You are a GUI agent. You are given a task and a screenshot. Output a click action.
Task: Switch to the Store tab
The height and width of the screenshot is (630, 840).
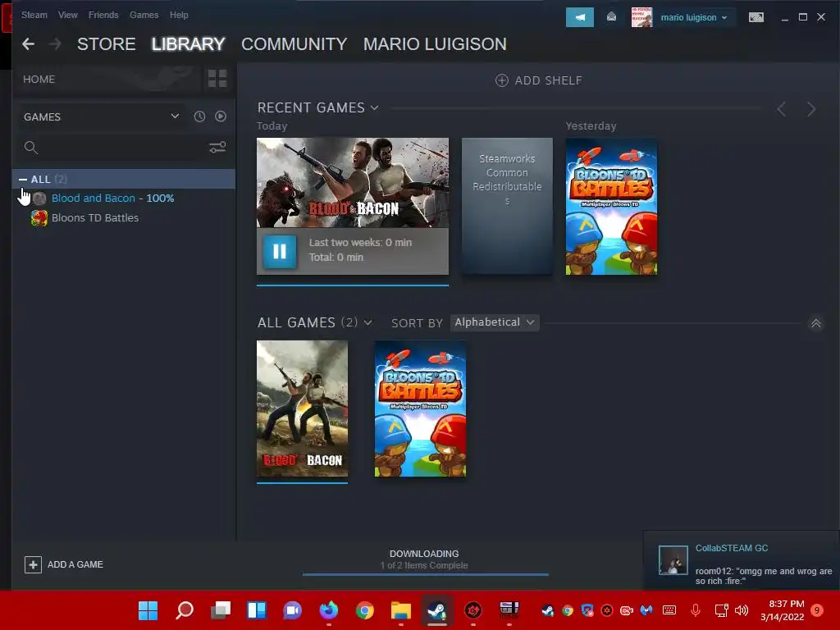[x=106, y=44]
